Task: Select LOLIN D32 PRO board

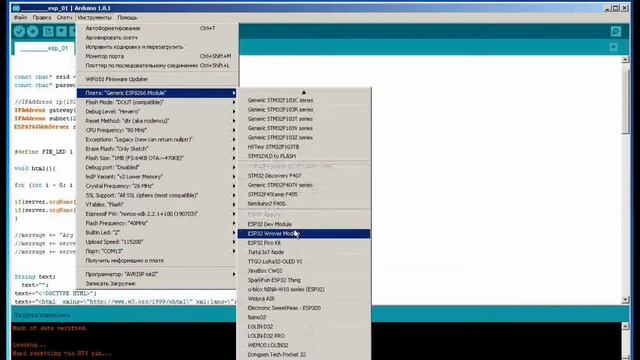Action: coord(304,336)
